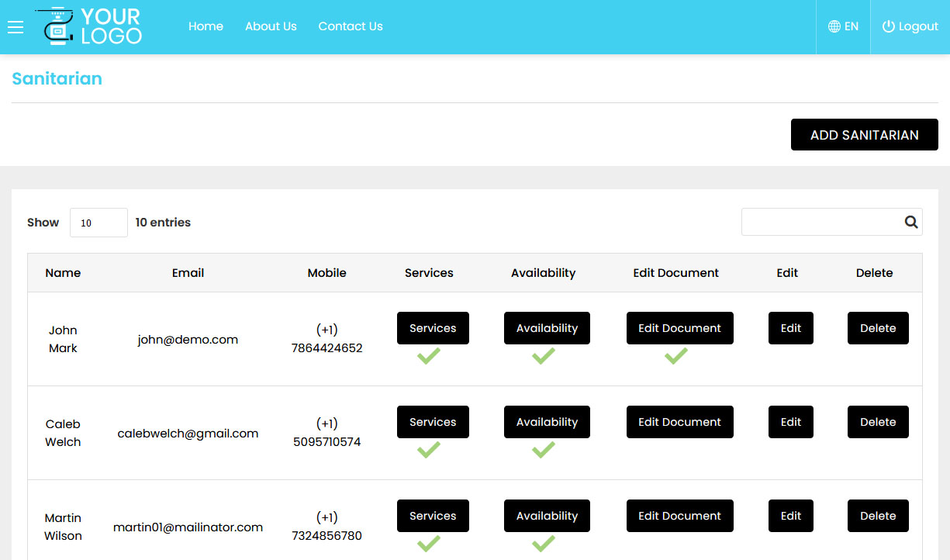The width and height of the screenshot is (950, 560).
Task: Edit Caleb Welch's entry
Action: 790,422
